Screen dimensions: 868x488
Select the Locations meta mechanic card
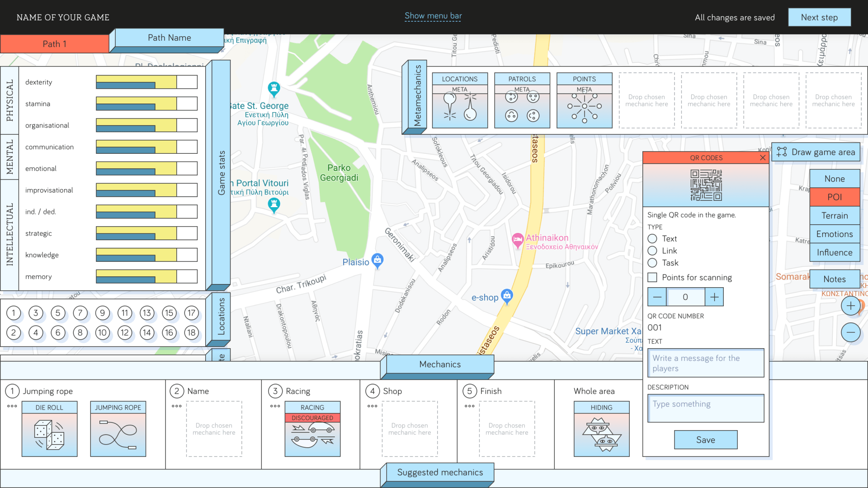pos(460,100)
